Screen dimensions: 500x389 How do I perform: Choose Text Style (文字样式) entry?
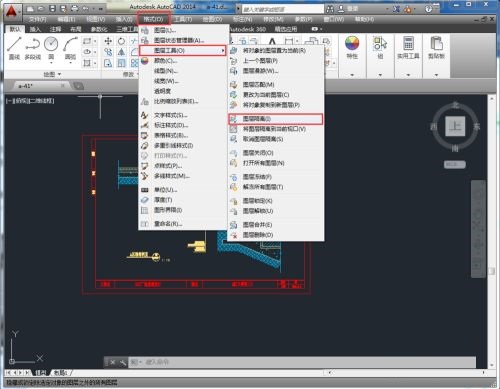click(183, 115)
